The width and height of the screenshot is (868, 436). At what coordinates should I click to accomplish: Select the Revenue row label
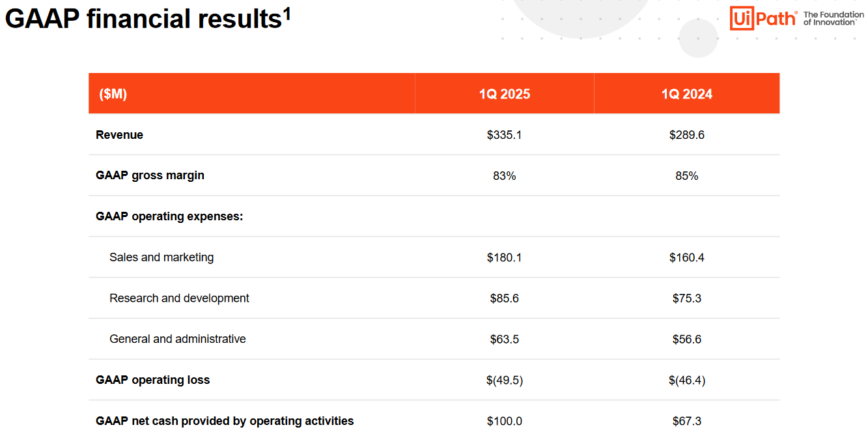coord(119,135)
